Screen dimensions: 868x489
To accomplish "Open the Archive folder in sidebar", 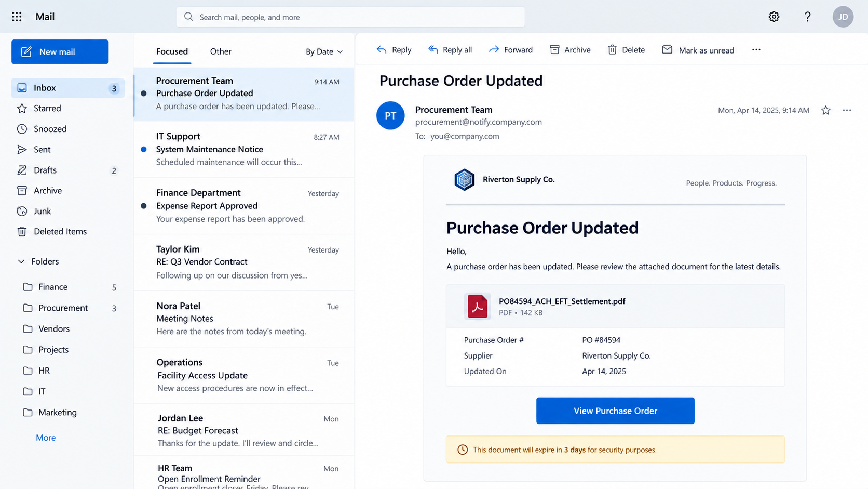I will (67, 191).
